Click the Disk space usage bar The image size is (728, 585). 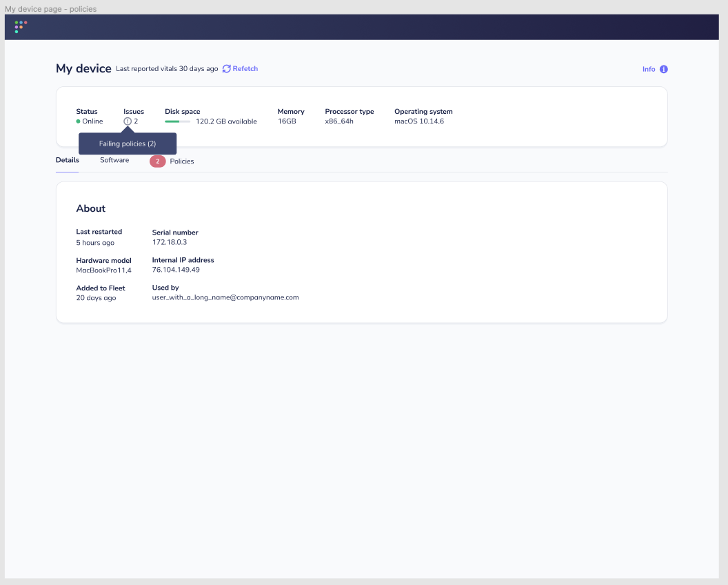(x=177, y=121)
